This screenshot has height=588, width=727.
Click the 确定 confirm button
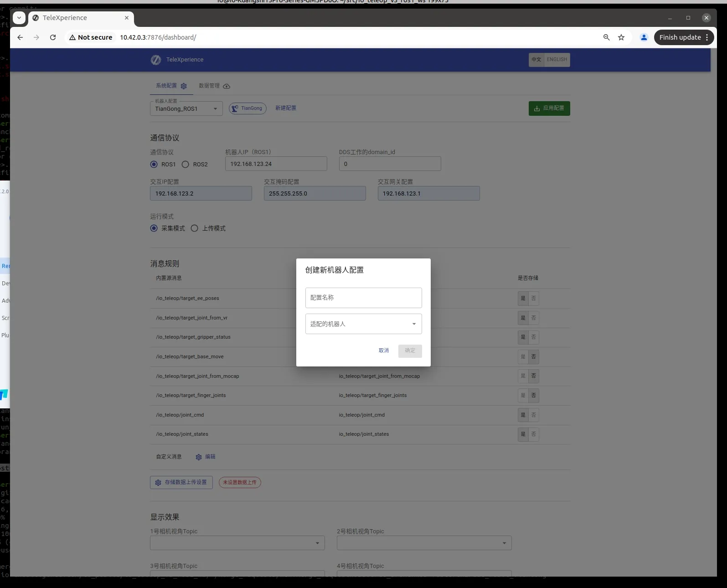pos(410,351)
